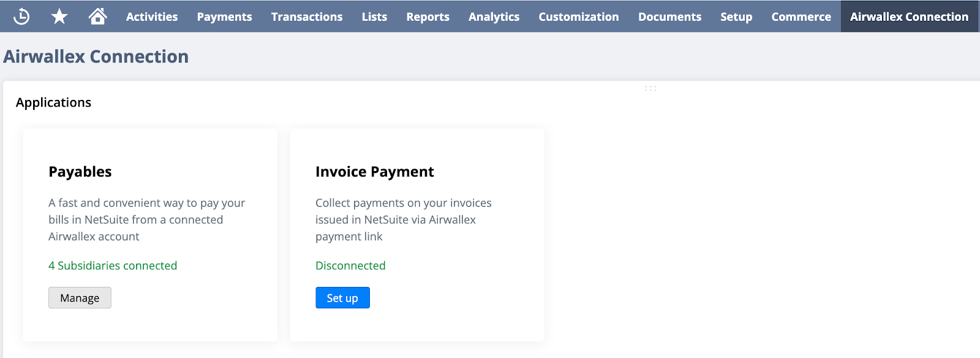
Task: Select the Transactions menu
Action: (x=307, y=17)
